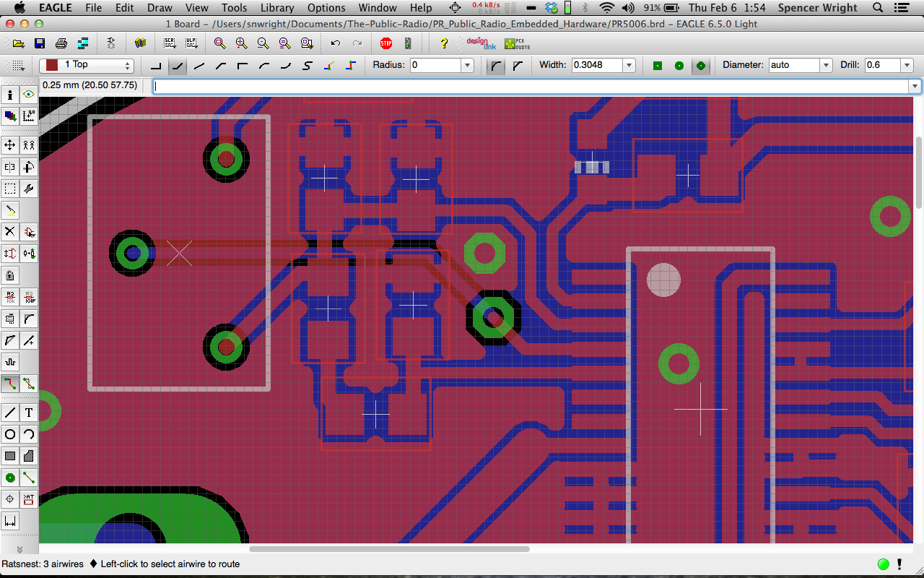Screen dimensions: 924x578
Task: Select the Change wrench tool
Action: click(x=29, y=189)
